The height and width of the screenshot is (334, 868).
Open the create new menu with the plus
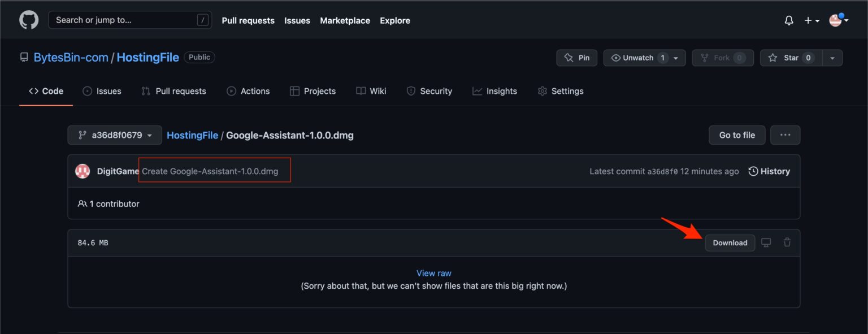pyautogui.click(x=808, y=20)
